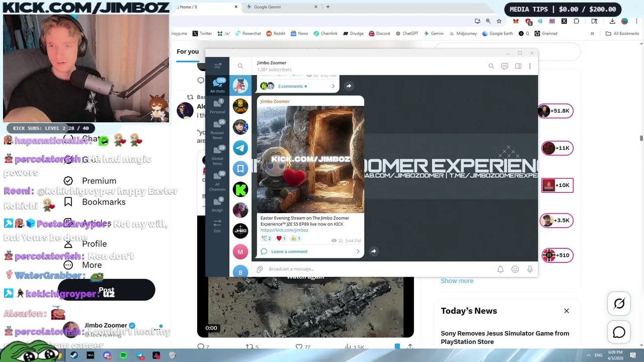Screen dimensions: 644x362
Task: Open the JIMBO black circle chat avatar
Action: (240, 231)
